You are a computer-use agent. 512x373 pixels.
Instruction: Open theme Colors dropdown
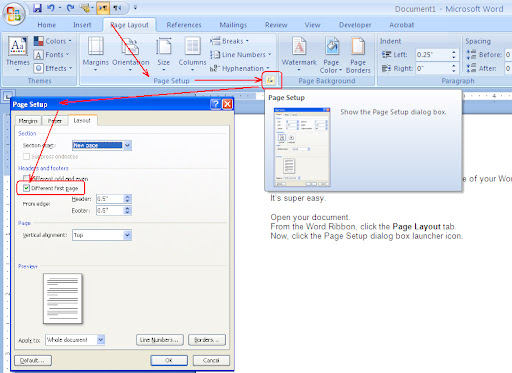pyautogui.click(x=53, y=41)
